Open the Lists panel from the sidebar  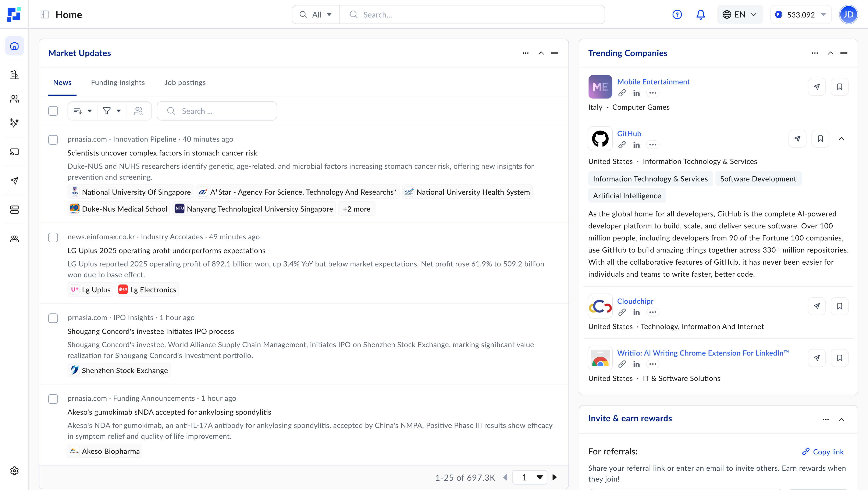pyautogui.click(x=14, y=210)
